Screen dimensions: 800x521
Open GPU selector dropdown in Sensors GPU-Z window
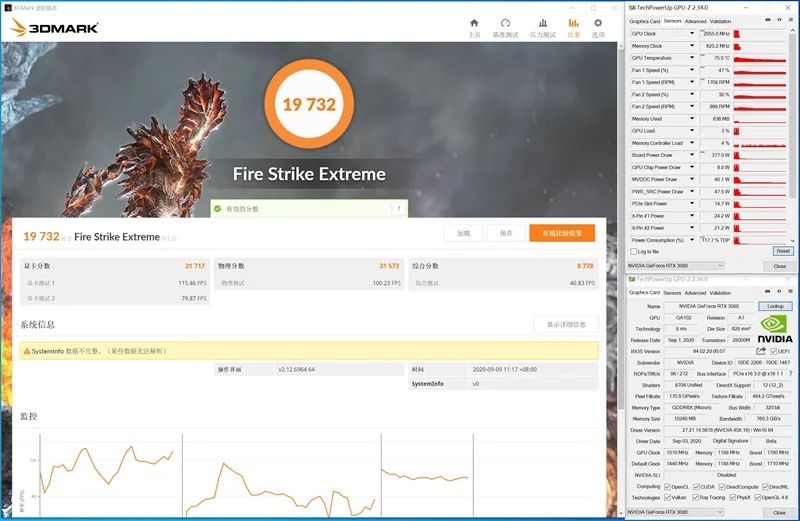[x=676, y=266]
